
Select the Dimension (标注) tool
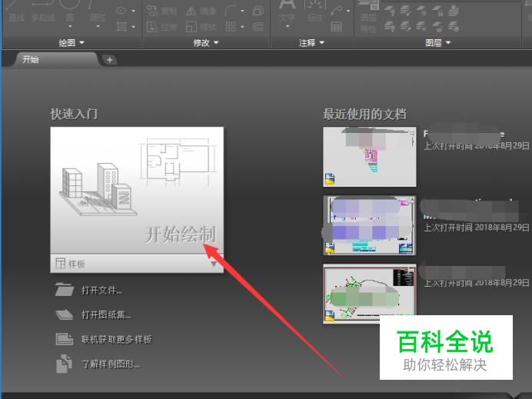[315, 10]
